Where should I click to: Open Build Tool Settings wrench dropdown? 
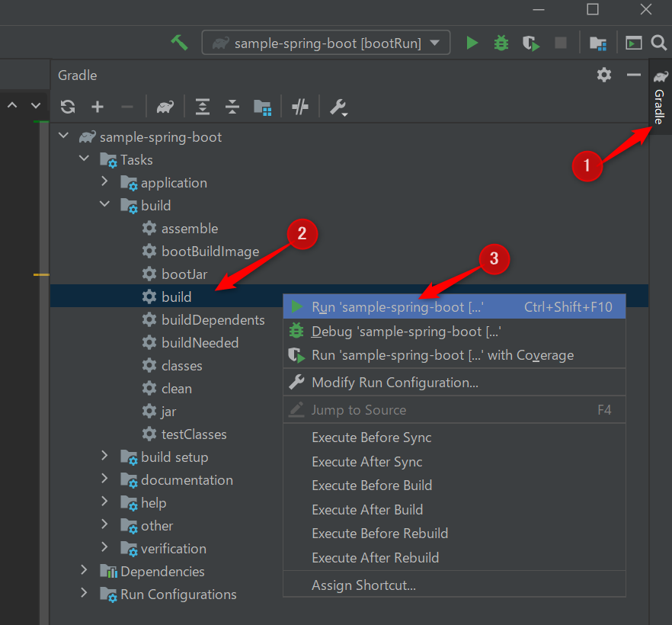[x=338, y=107]
